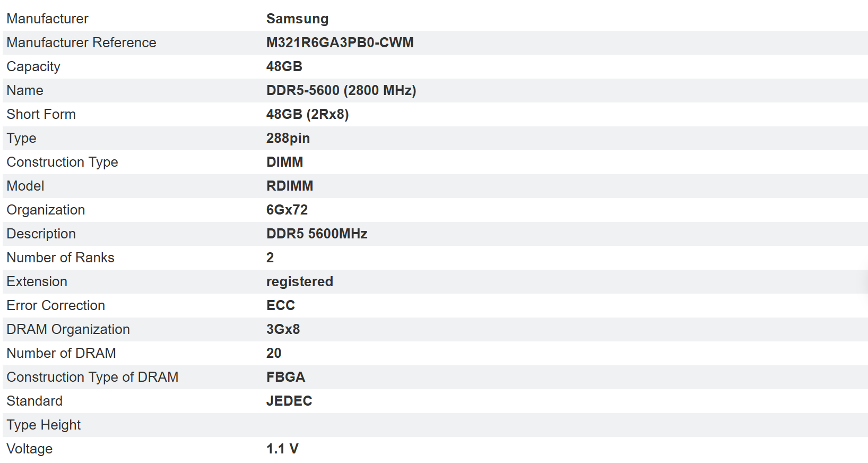868x463 pixels.
Task: Click the DDR5-5600 (2800 MHz) name value
Action: [341, 91]
